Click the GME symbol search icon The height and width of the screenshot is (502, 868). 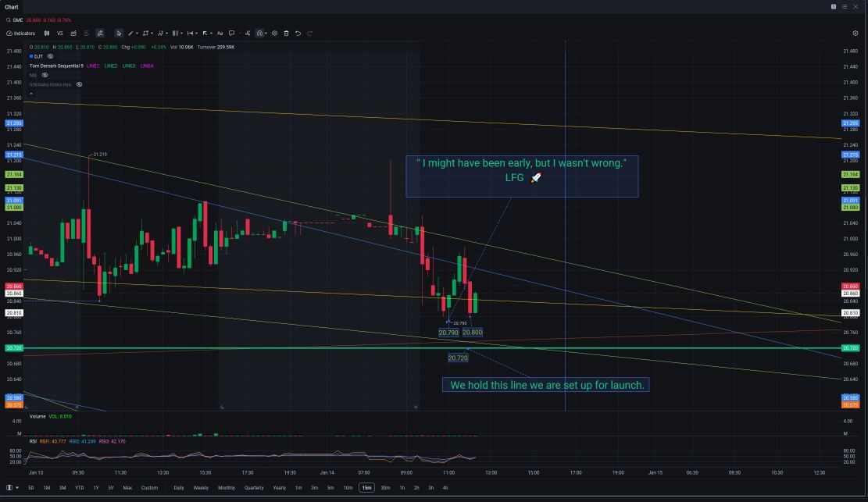point(9,20)
